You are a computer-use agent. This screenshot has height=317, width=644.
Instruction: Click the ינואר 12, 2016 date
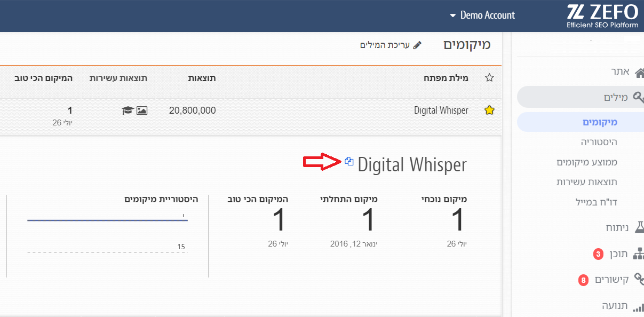[354, 244]
